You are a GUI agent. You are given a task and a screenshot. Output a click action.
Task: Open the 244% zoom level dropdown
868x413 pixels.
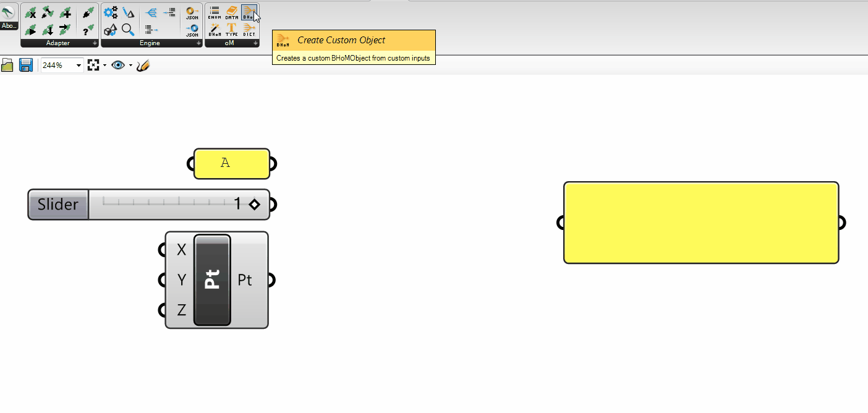tap(79, 66)
